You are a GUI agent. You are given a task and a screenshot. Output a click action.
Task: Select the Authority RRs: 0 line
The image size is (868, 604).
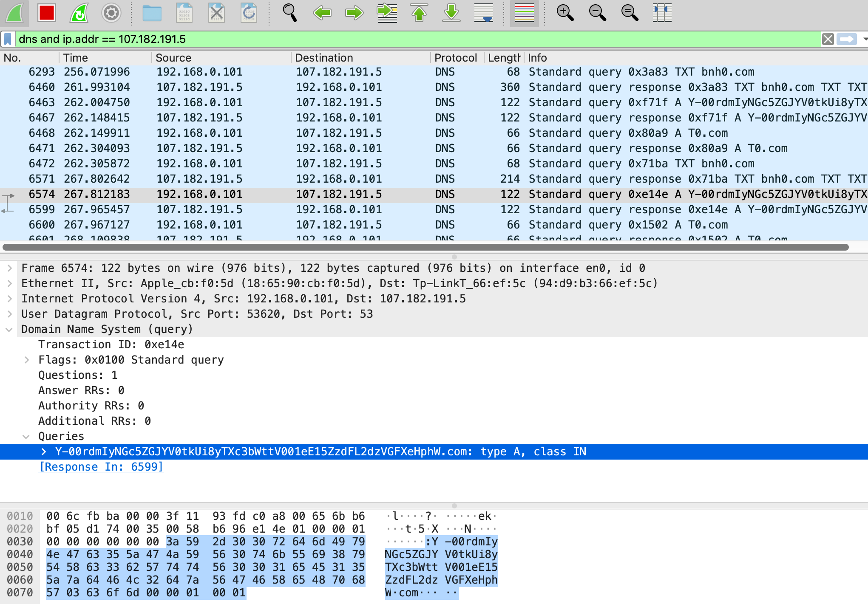tap(91, 406)
